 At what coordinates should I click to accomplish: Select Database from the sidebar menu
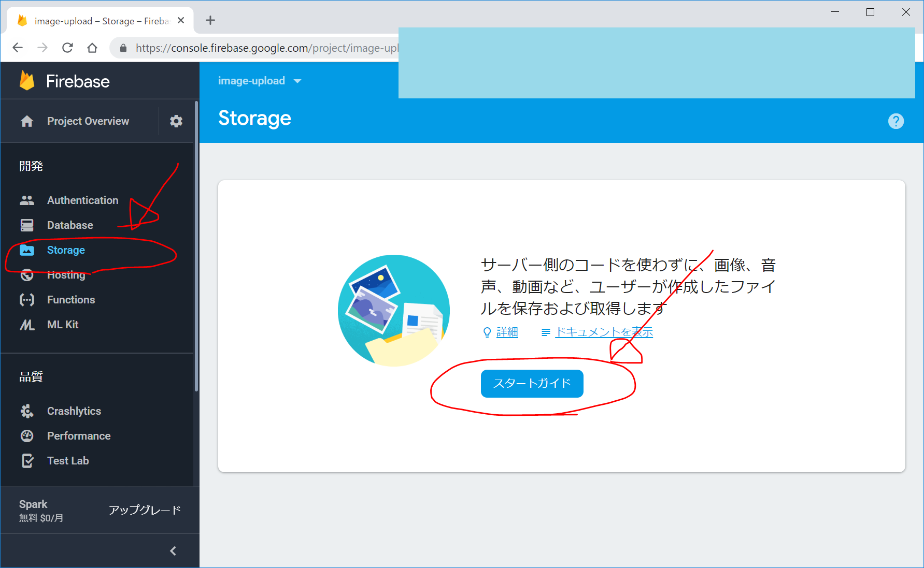pos(70,225)
